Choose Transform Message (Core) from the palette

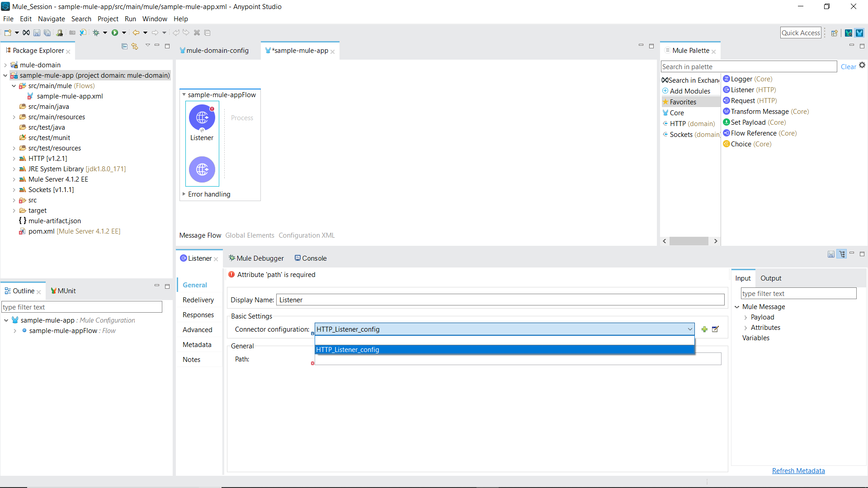click(766, 112)
